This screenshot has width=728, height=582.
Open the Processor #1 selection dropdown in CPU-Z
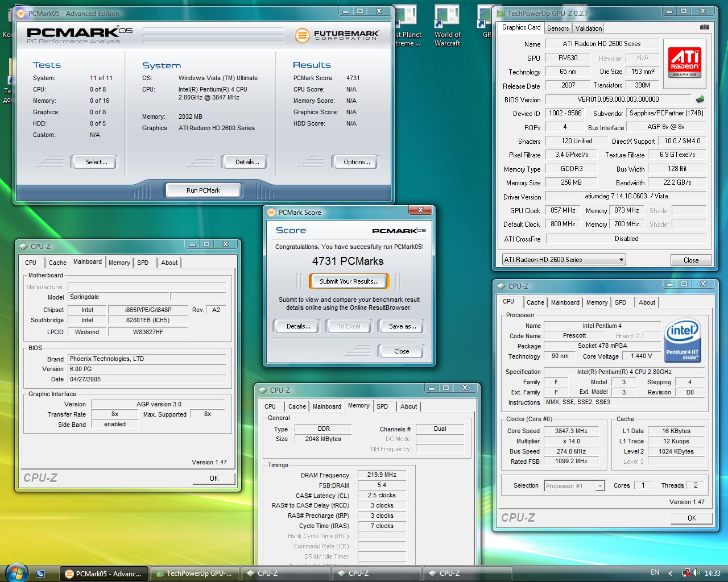[x=574, y=485]
